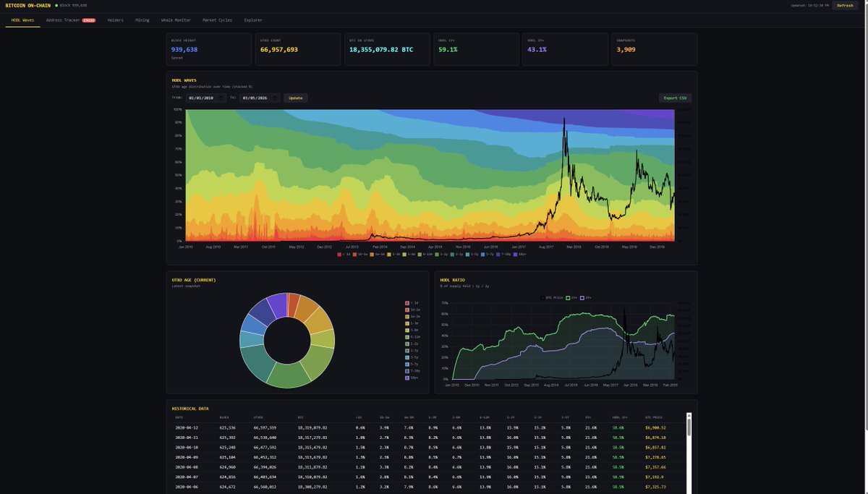Open the Whale Monitor tab
Screen dimensions: 868x494
(x=176, y=20)
